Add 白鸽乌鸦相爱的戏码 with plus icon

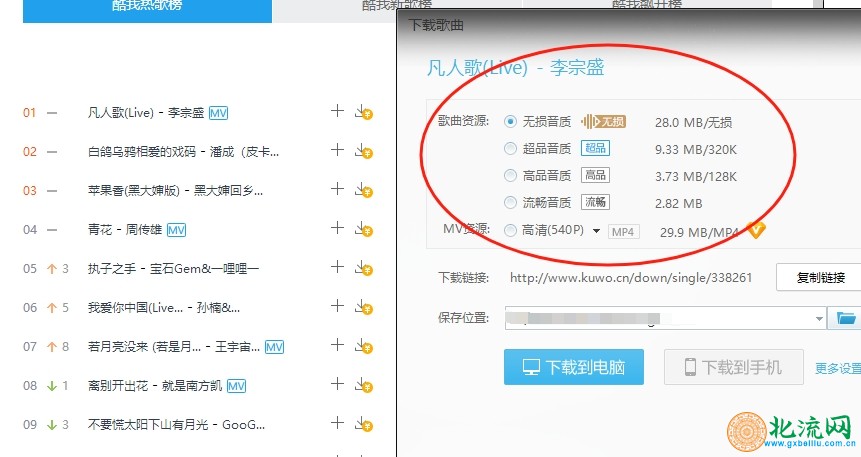(x=337, y=151)
